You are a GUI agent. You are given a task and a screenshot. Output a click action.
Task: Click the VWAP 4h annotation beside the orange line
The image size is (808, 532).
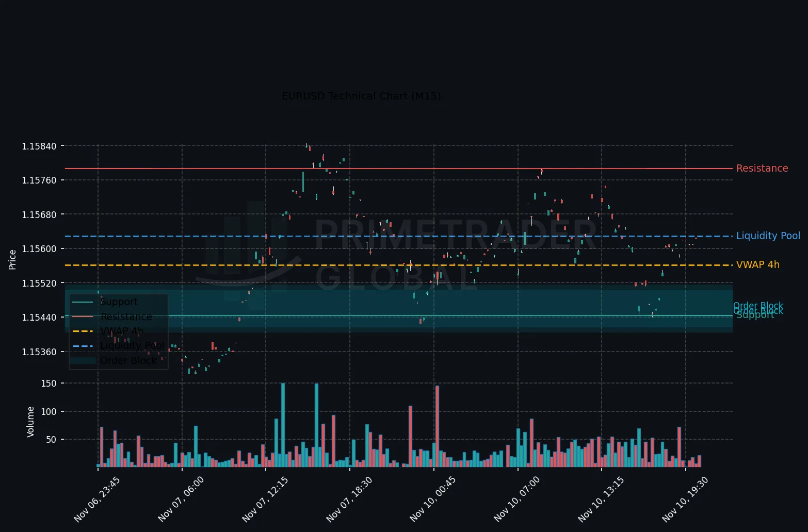coord(758,265)
